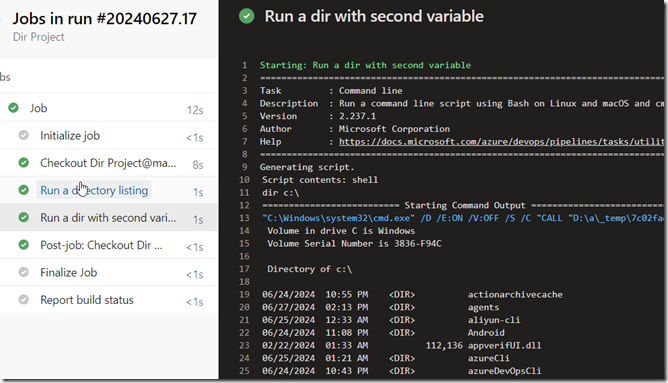This screenshot has width=668, height=383.
Task: Click green success icon next to Job
Action: 14,108
